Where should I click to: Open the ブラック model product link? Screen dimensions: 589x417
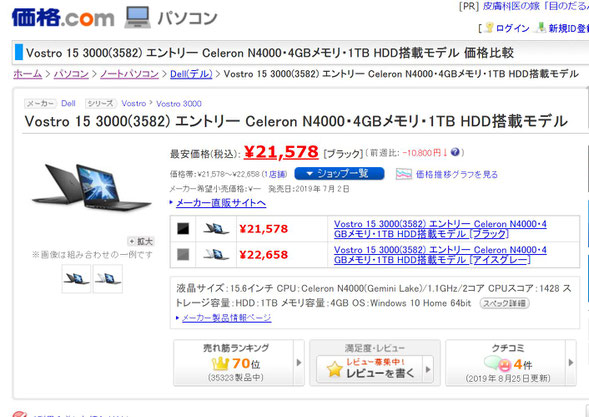pos(440,229)
